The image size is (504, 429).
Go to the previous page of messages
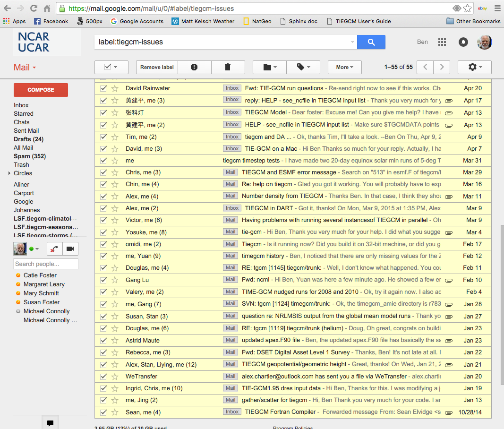(x=425, y=67)
